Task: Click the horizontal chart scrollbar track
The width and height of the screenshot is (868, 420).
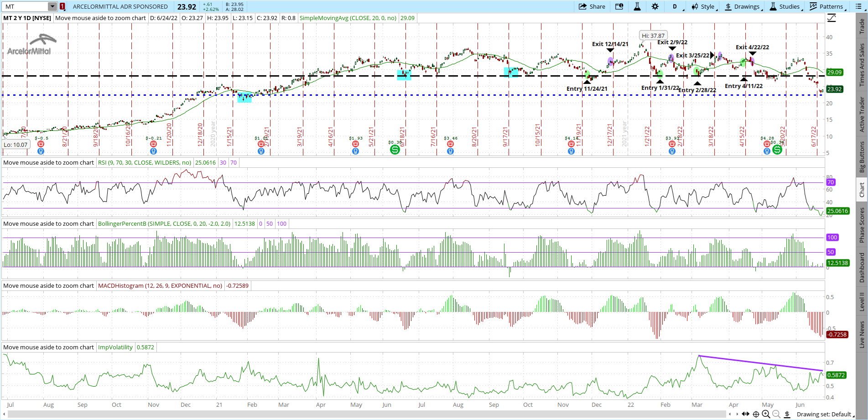Action: (366, 414)
